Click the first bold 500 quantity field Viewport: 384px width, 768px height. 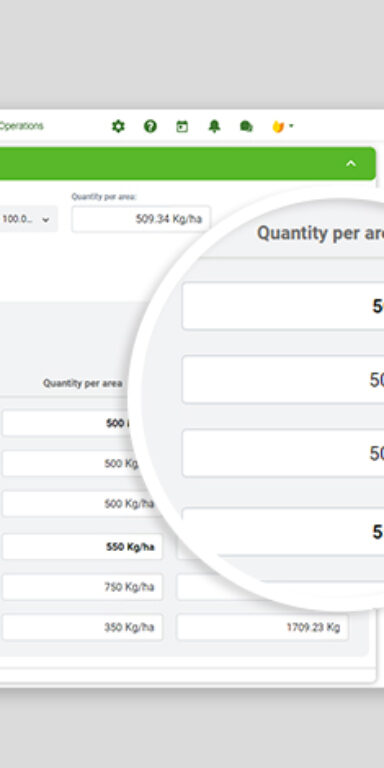[69, 423]
